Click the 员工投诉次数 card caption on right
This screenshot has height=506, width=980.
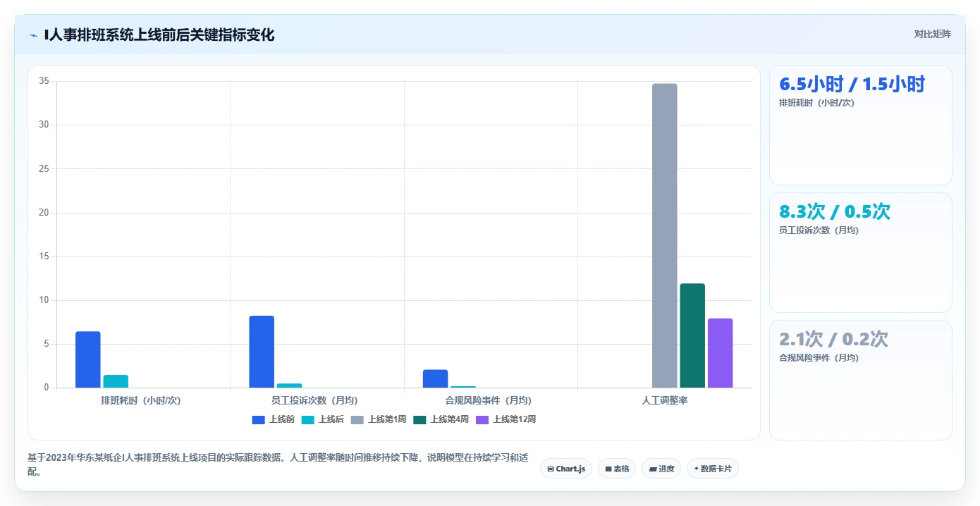(819, 230)
